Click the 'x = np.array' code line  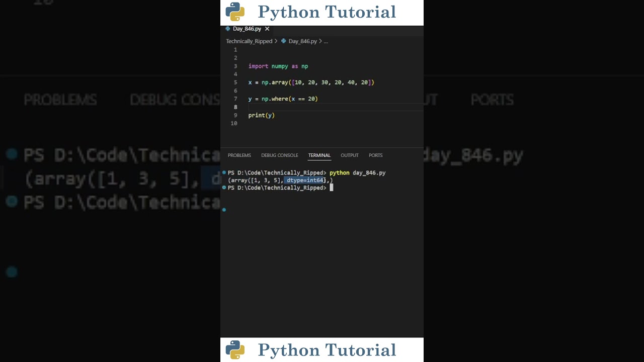(x=311, y=82)
